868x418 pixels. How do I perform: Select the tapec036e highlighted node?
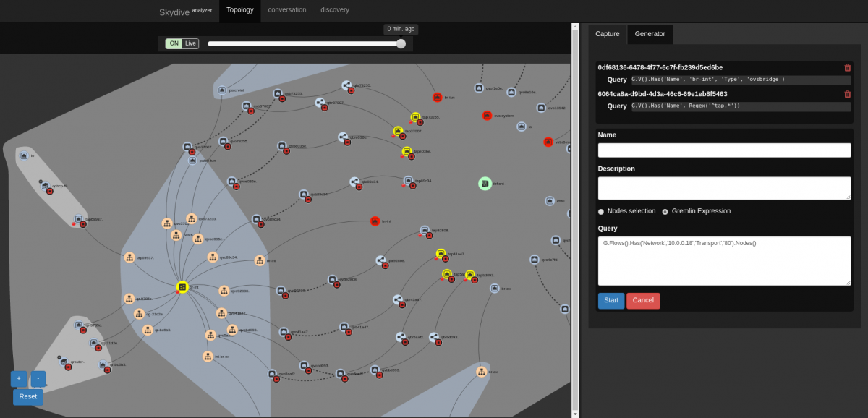pos(407,151)
